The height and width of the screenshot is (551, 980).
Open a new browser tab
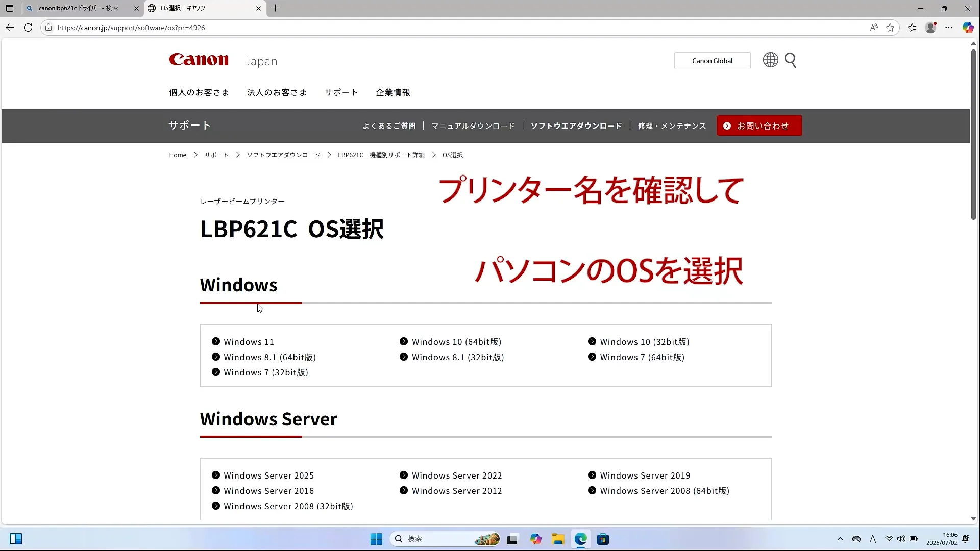click(x=276, y=8)
